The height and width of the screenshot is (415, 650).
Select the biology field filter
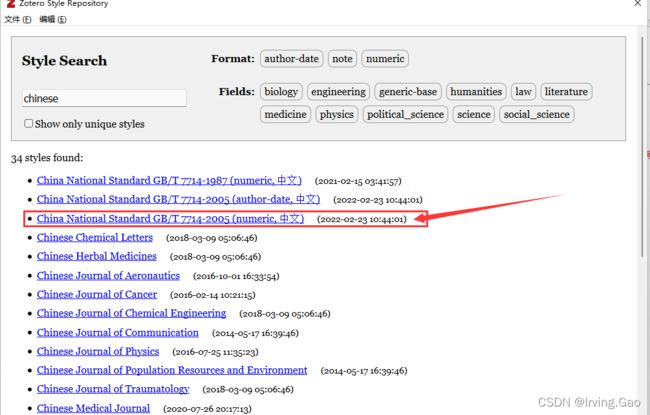coord(281,91)
